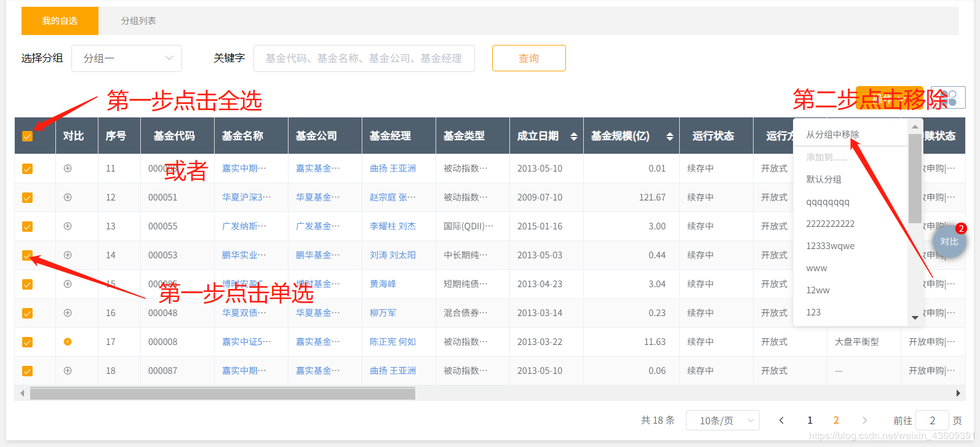
Task: Click compare plus icon for fund 000048
Action: 68,313
